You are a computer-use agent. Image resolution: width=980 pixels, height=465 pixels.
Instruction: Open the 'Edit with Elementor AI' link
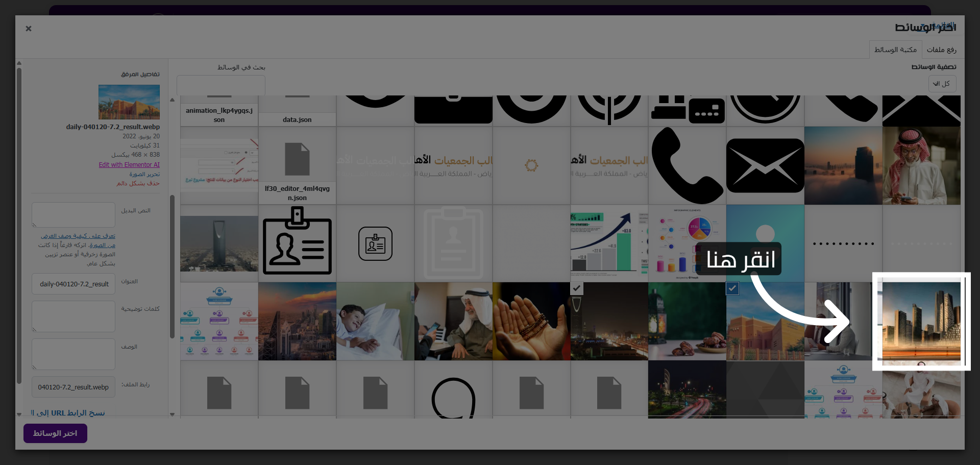pyautogui.click(x=129, y=165)
